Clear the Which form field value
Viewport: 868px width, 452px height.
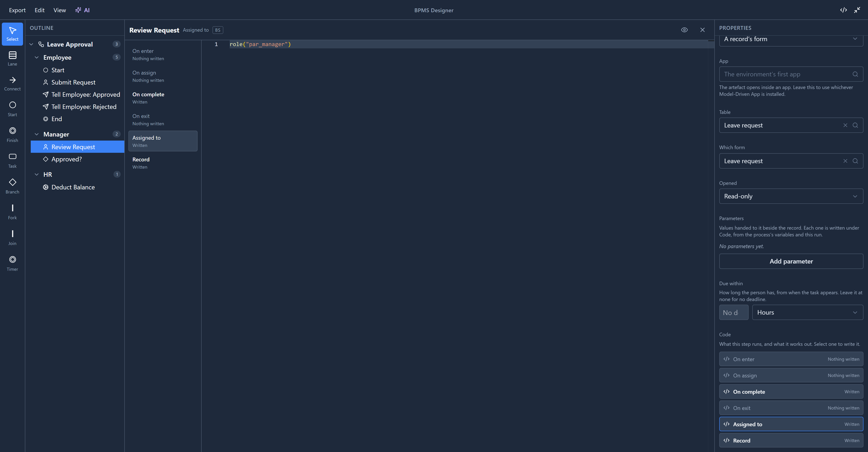[x=845, y=161]
